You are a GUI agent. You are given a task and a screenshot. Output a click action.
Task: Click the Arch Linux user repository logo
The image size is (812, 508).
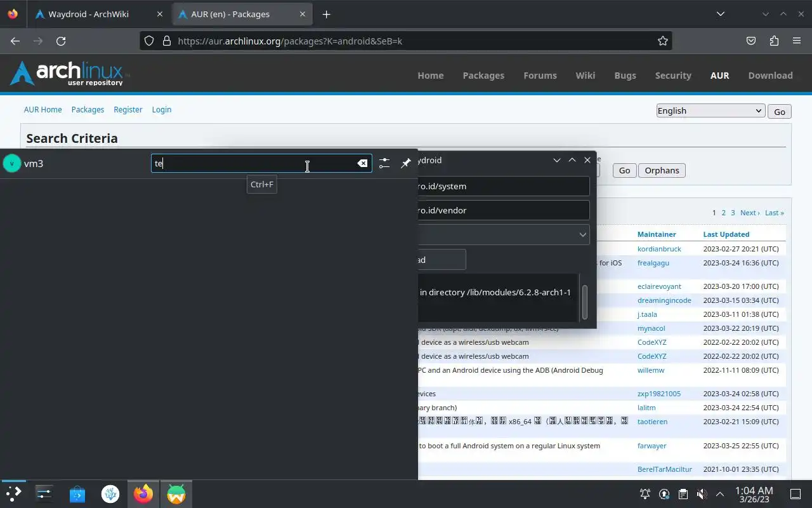tap(69, 74)
